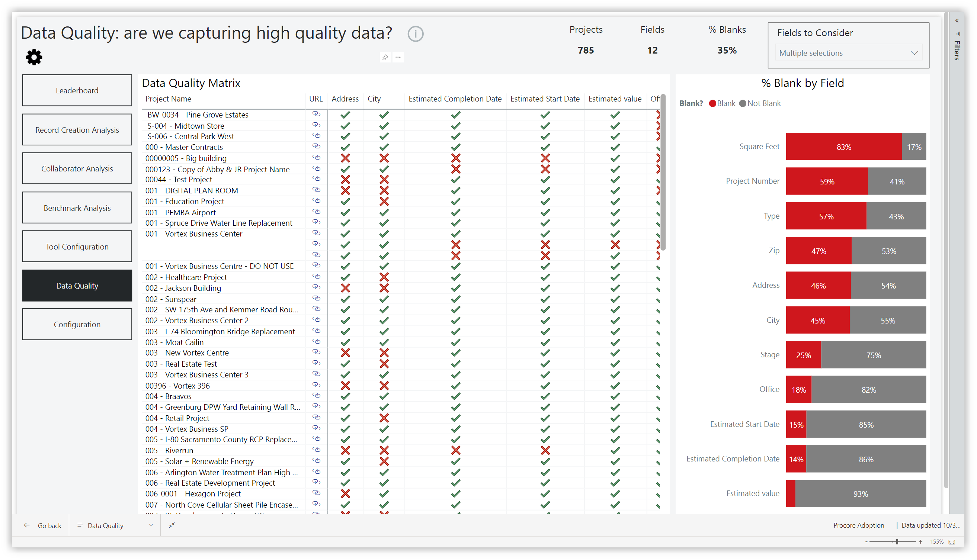Click Procore Adoption in status bar
This screenshot has width=977, height=560.
pyautogui.click(x=858, y=525)
